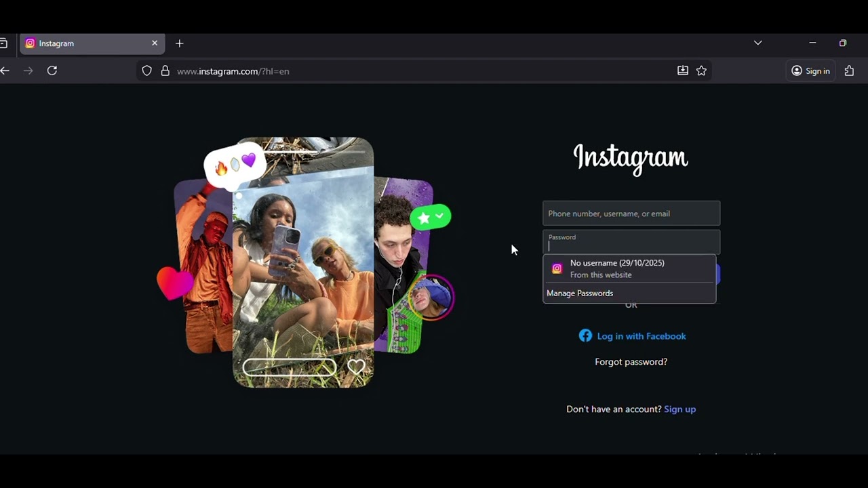Click the site security padlock icon
The width and height of the screenshot is (868, 488).
(165, 70)
